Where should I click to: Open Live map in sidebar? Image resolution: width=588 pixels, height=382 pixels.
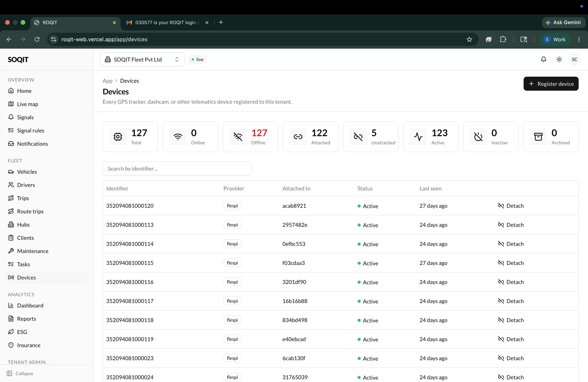(27, 104)
